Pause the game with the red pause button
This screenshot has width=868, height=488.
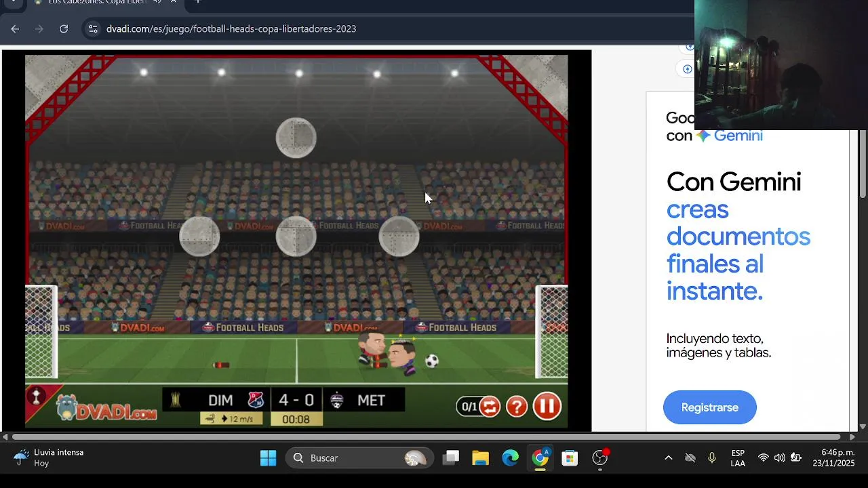547,406
